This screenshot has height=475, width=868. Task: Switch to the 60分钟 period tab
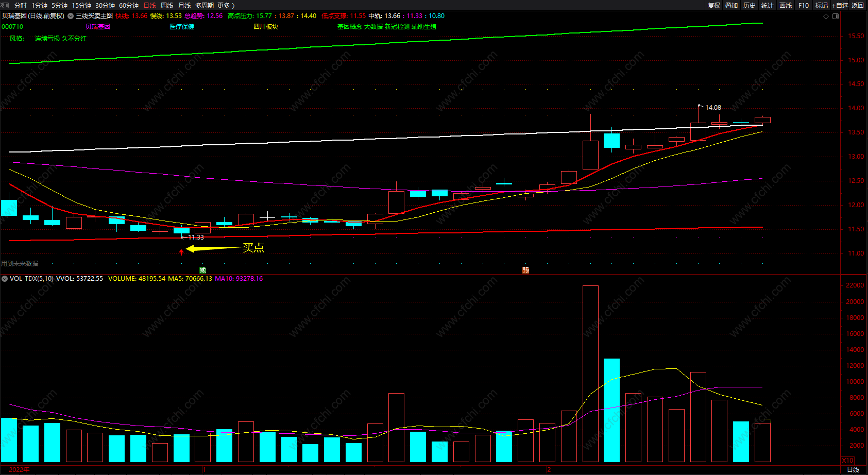[x=129, y=5]
